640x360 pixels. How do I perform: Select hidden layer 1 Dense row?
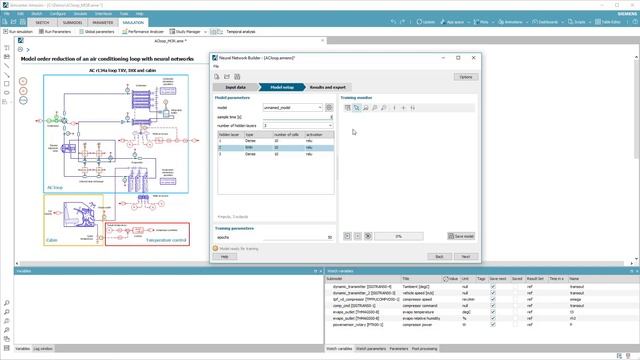(x=276, y=141)
